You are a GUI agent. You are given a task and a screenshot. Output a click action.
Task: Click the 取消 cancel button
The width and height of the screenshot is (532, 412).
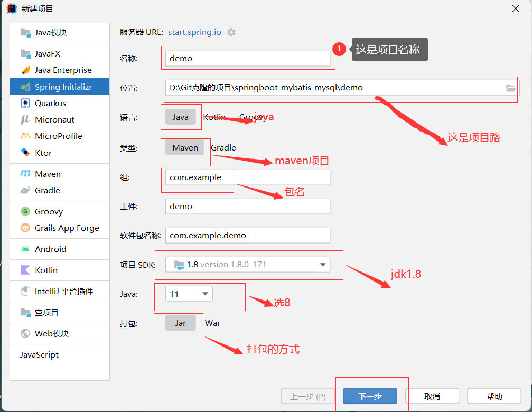(x=432, y=396)
